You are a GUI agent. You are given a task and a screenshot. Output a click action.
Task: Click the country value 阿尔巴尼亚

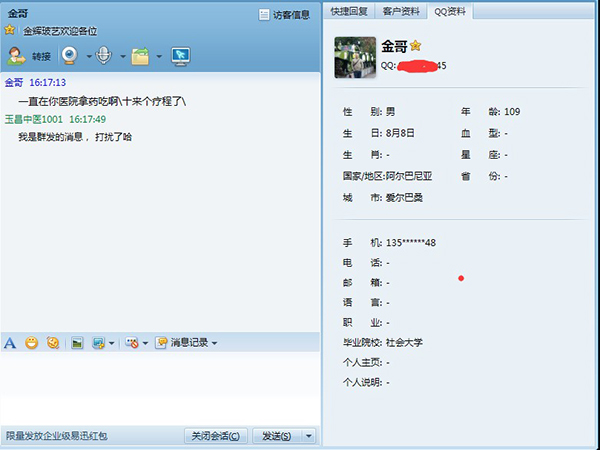(409, 176)
